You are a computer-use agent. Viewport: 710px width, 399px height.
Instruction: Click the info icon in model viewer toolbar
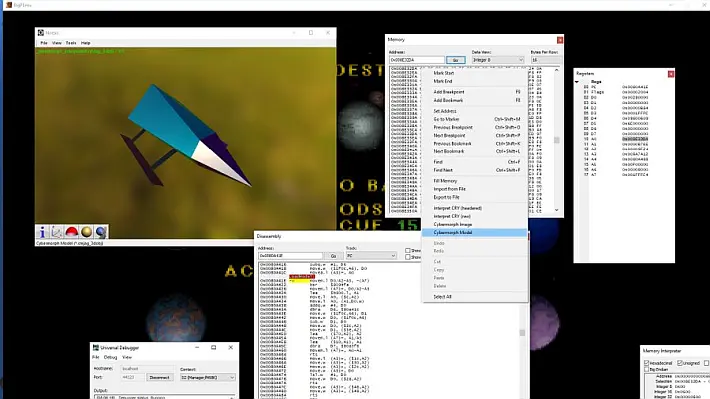[x=42, y=232]
